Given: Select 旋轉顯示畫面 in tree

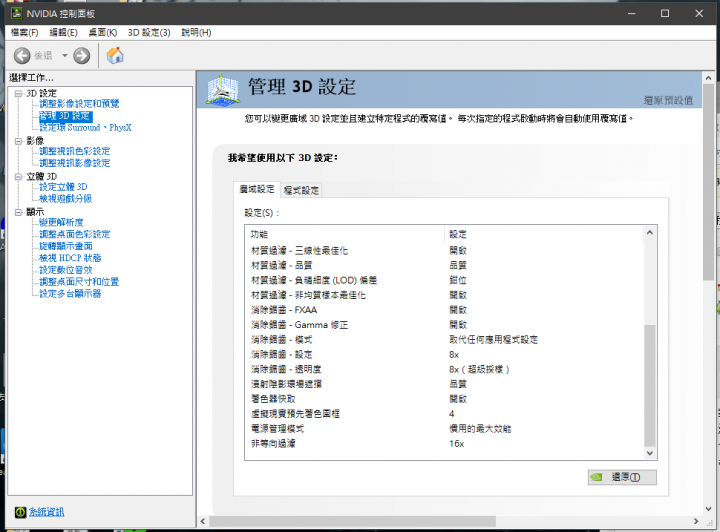Looking at the screenshot, I should (x=66, y=246).
